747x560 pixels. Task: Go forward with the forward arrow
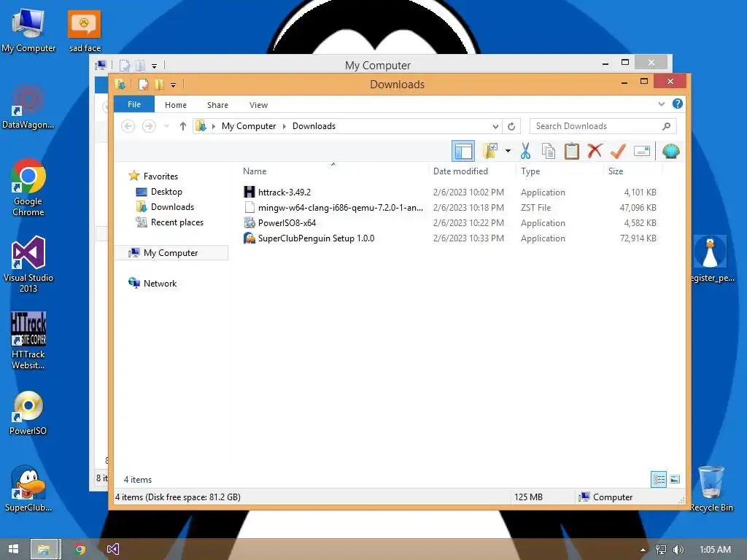click(x=149, y=126)
